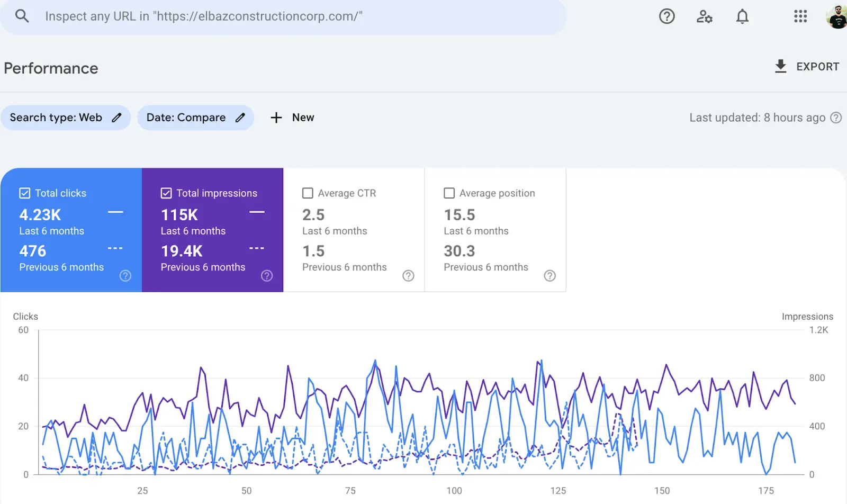Click the Performance page heading
Viewport: 847px width, 504px height.
[51, 68]
